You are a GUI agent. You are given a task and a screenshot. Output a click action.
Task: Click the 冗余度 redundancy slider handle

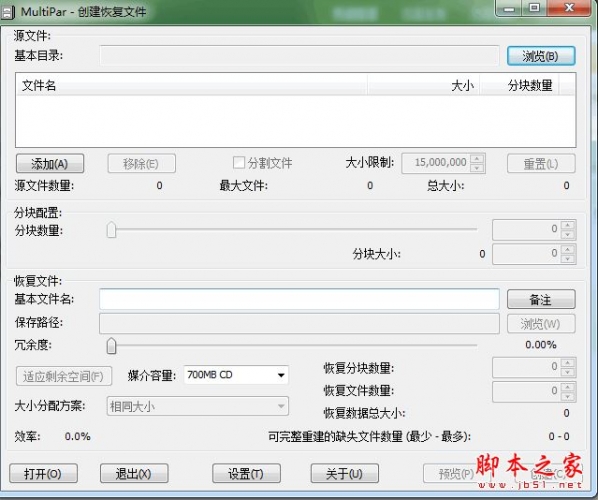pos(111,346)
